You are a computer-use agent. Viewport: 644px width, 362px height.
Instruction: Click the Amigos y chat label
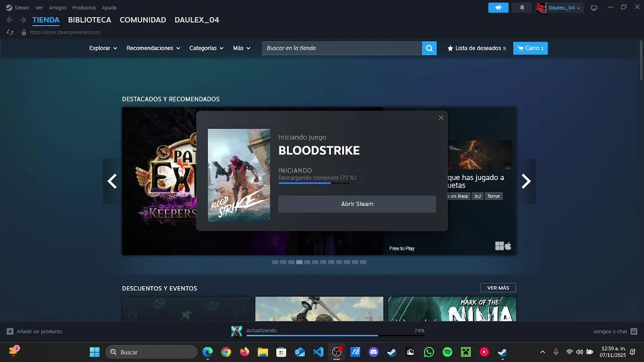(x=610, y=331)
